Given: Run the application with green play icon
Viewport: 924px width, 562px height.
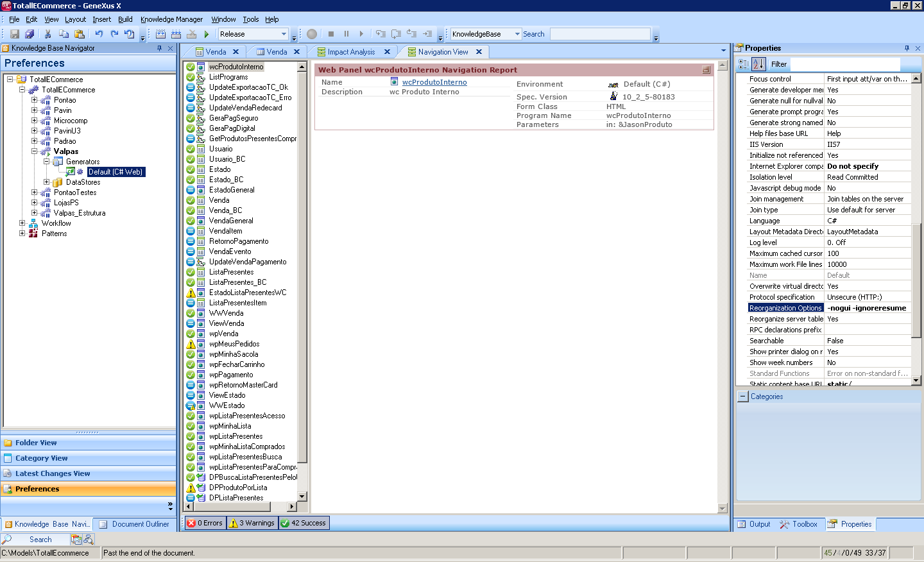Looking at the screenshot, I should pos(207,34).
